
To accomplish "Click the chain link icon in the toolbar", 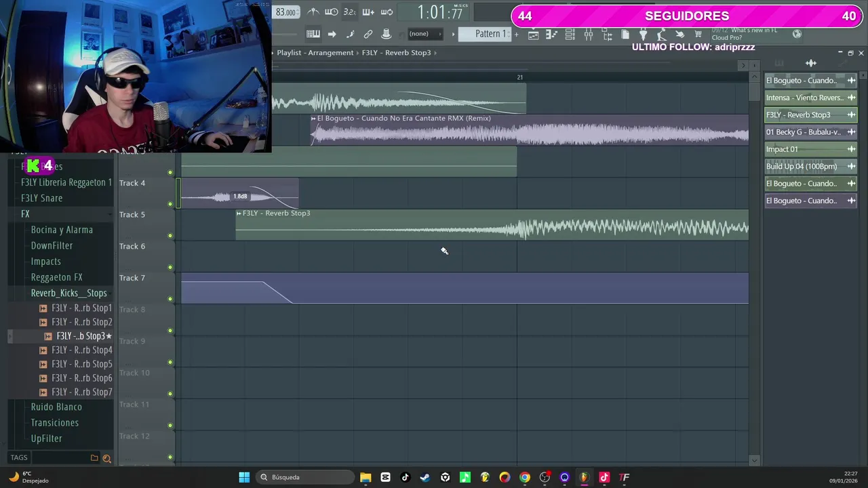I will (368, 34).
